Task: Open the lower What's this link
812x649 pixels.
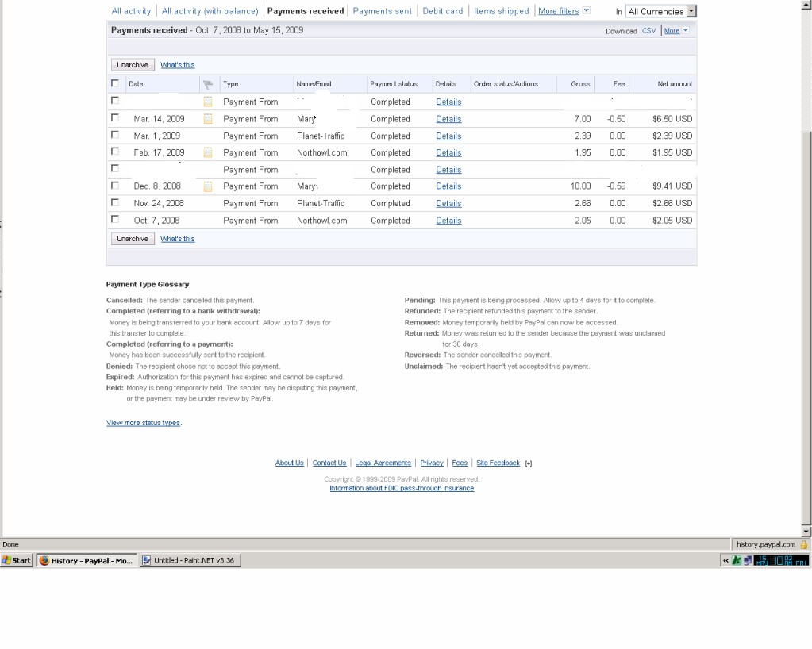Action: coord(177,239)
